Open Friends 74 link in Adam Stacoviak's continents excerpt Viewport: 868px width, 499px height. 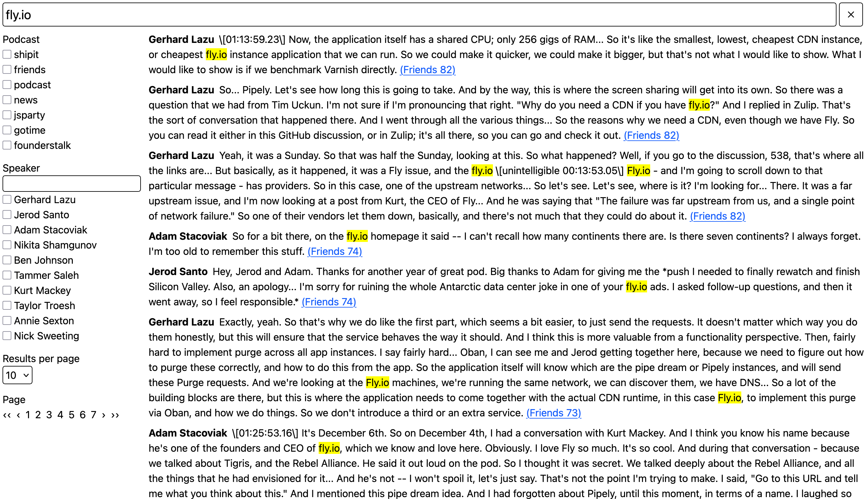click(335, 252)
